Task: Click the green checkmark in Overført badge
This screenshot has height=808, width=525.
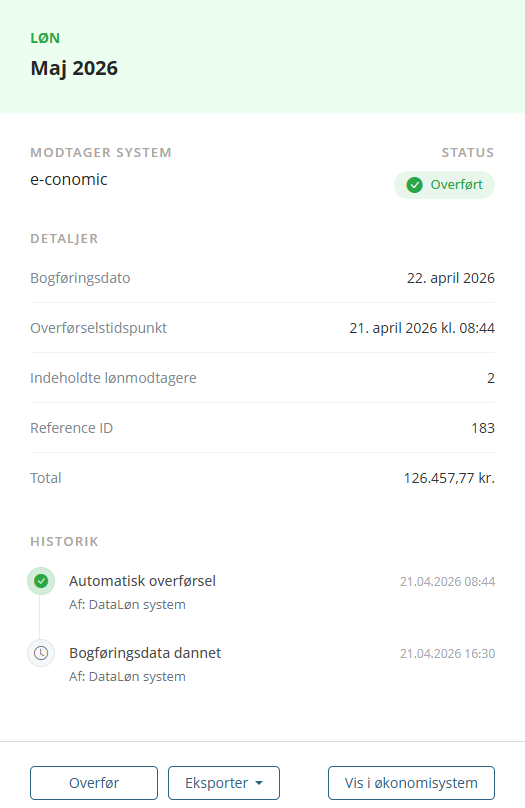Action: (414, 184)
